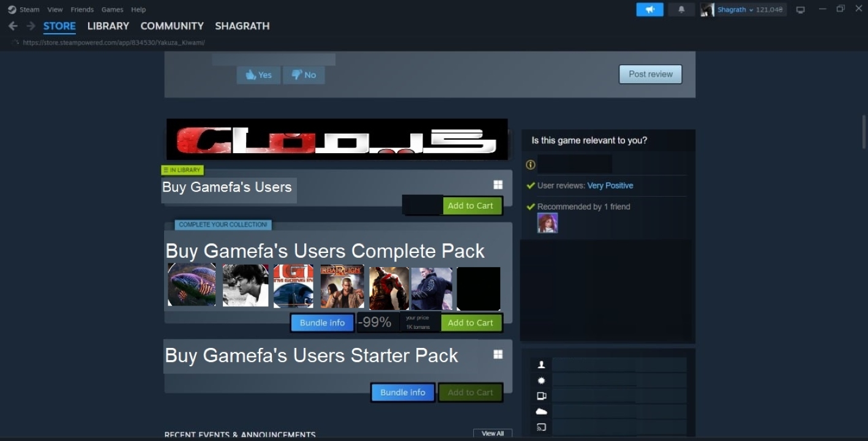Open the Friends menu
The width and height of the screenshot is (868, 441).
(82, 9)
